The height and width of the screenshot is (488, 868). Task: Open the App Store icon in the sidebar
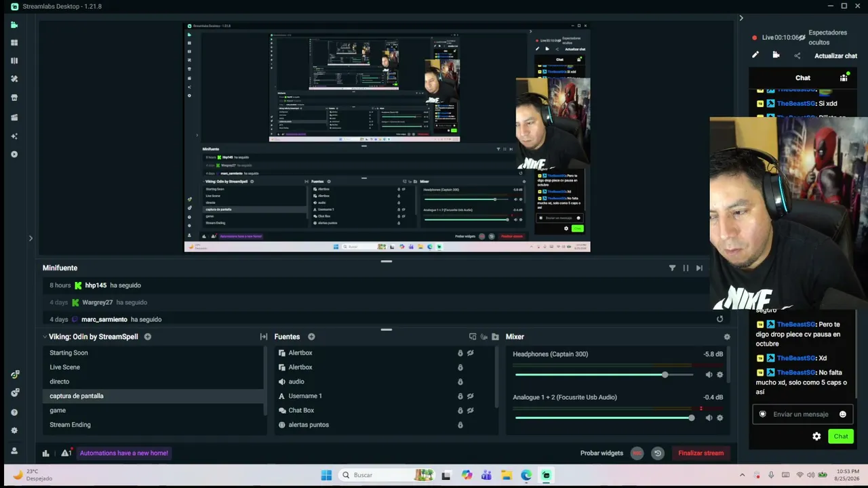coord(14,98)
